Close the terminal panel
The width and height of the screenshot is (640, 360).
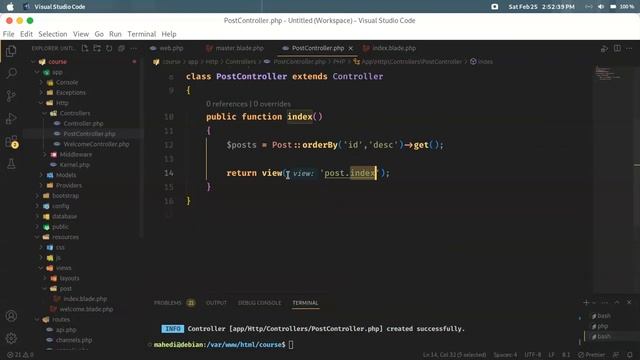tap(629, 302)
